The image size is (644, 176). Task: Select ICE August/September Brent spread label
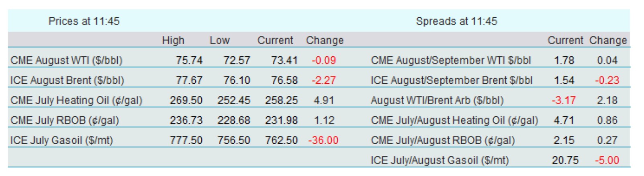tap(452, 80)
